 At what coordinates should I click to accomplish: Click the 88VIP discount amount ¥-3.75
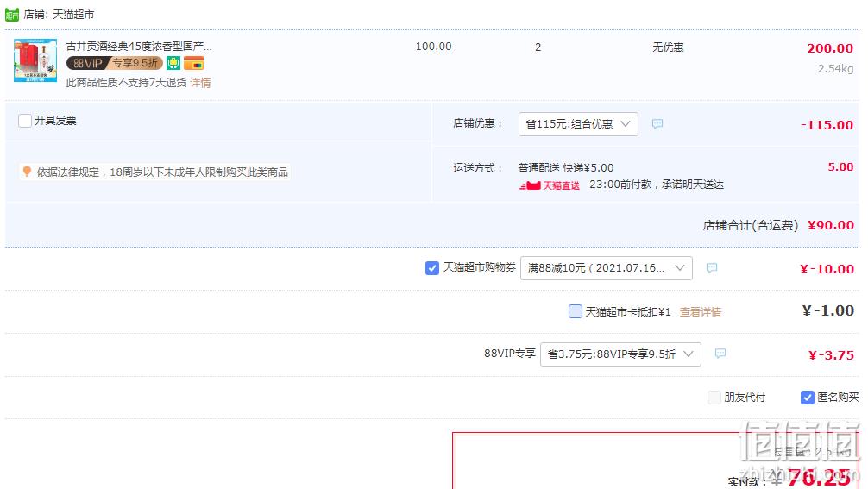tap(831, 355)
